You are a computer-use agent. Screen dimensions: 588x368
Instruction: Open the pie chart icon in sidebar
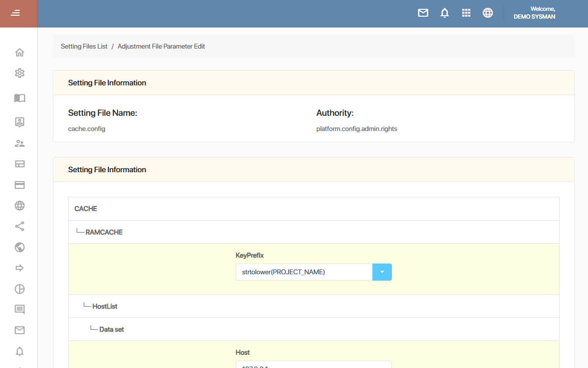coord(20,289)
